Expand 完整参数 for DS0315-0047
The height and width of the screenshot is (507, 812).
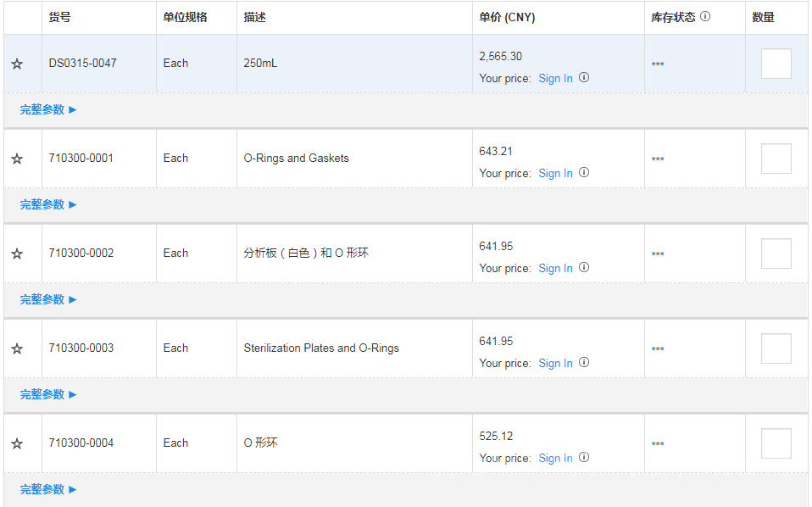[x=48, y=109]
